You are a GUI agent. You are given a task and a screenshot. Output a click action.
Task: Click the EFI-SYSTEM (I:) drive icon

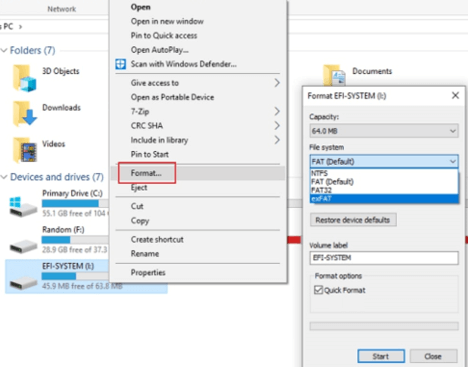tap(23, 283)
